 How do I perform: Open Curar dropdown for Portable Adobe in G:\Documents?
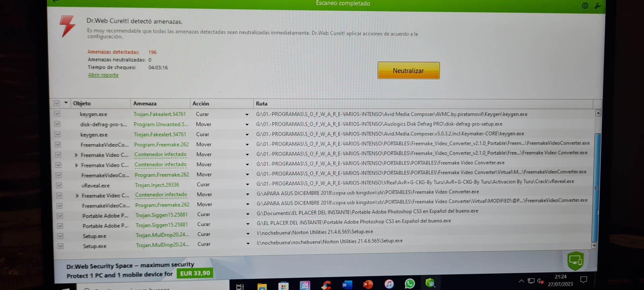point(248,214)
